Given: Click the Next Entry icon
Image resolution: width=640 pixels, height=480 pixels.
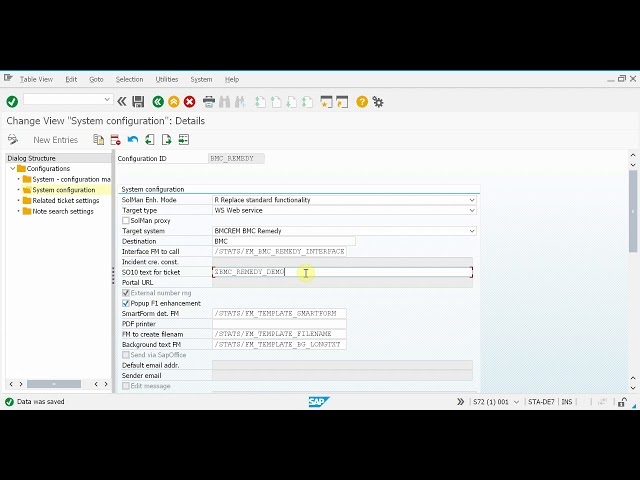Looking at the screenshot, I should point(167,140).
